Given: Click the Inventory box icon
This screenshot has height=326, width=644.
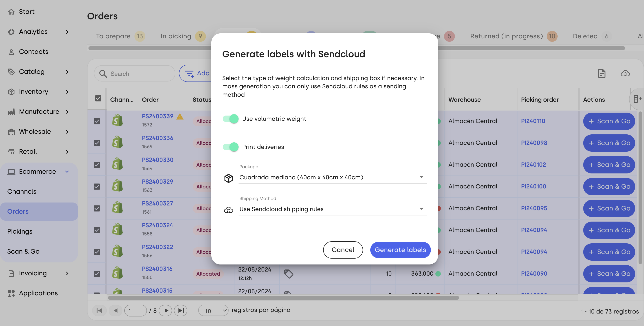Looking at the screenshot, I should click(x=11, y=92).
